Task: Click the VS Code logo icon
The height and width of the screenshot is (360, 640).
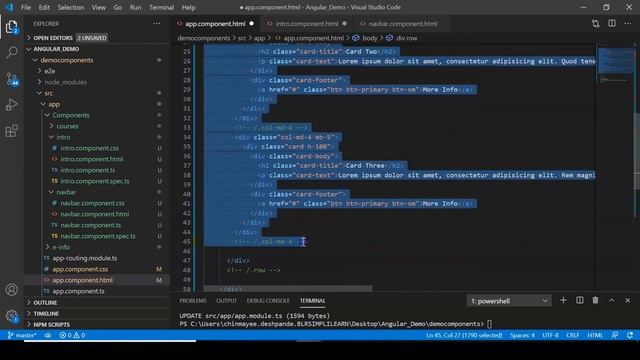Action: pos(9,7)
